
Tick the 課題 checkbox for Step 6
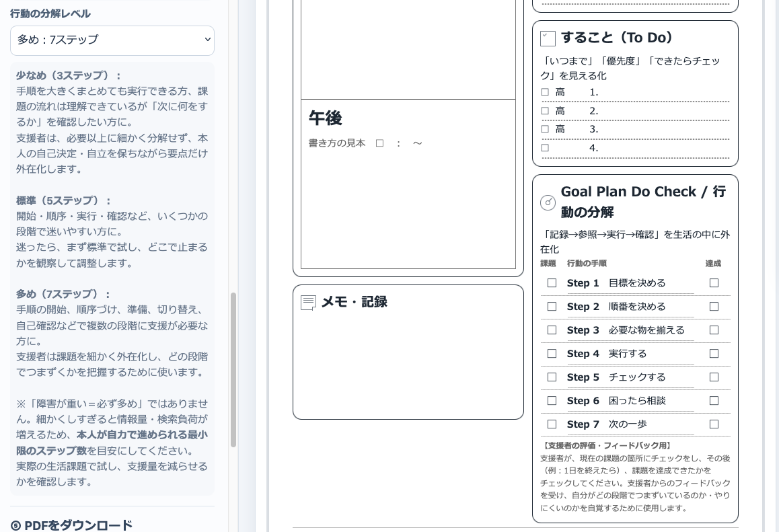tap(552, 401)
